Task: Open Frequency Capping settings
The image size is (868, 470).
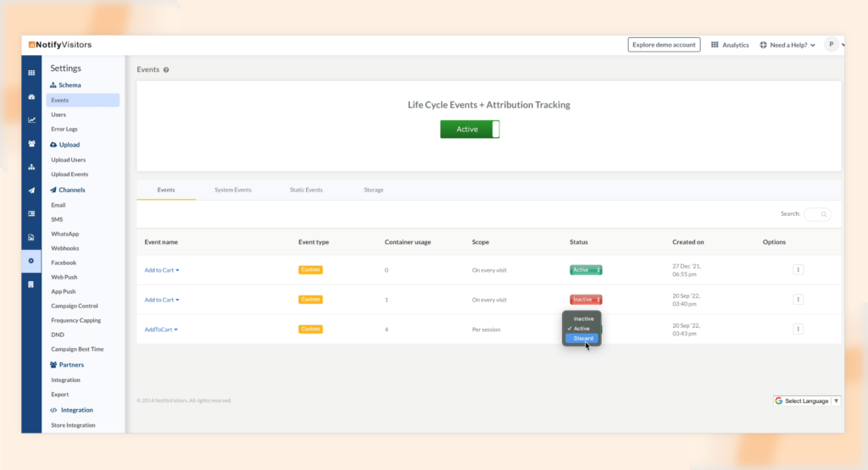Action: point(75,320)
